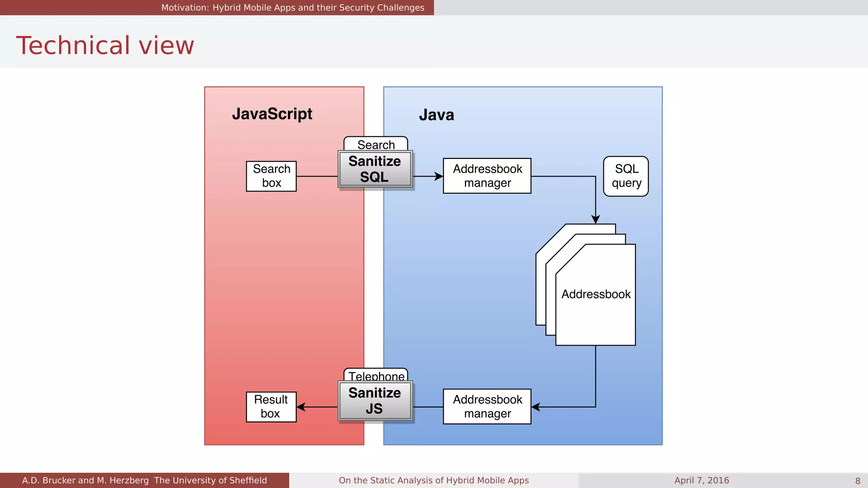Select the lower Addressbook manager box

(x=487, y=407)
